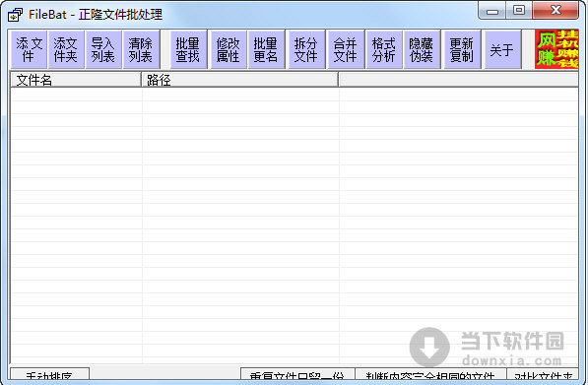Sort by the 文件名 column header
Viewport: 588px width, 385px height.
coord(76,80)
